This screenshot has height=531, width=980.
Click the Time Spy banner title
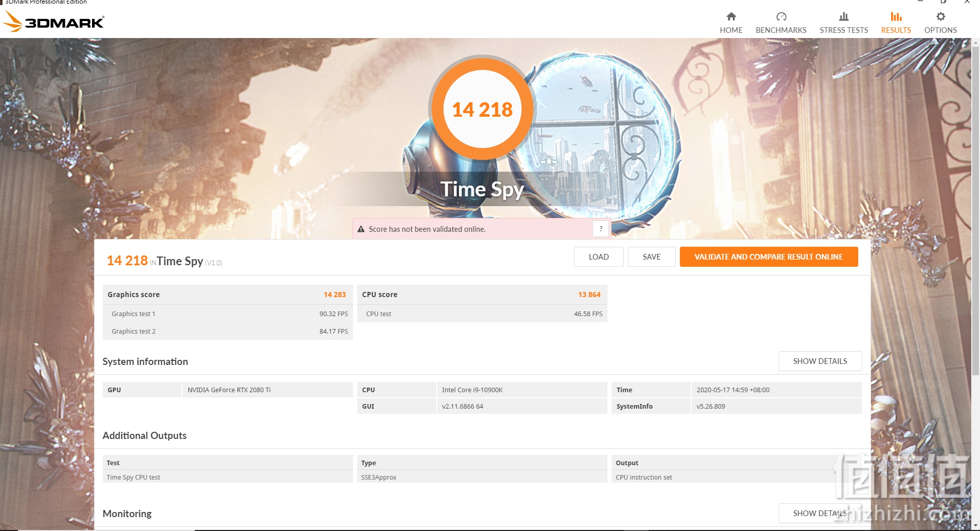pos(482,189)
